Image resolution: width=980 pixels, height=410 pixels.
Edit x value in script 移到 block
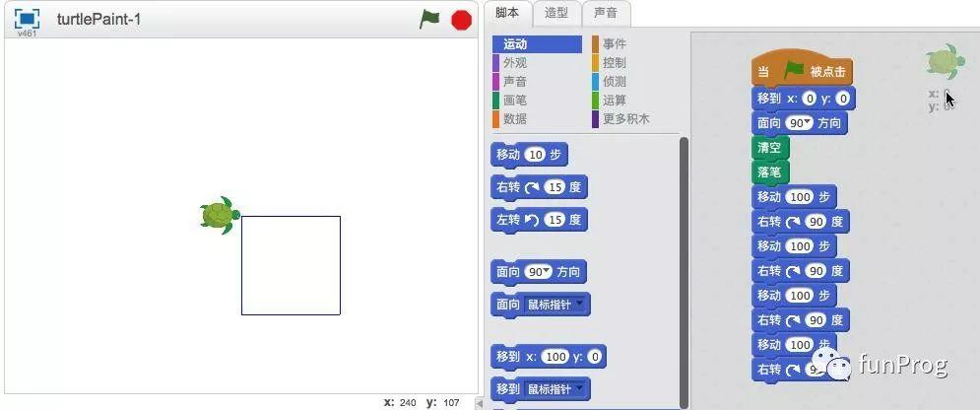tap(810, 99)
